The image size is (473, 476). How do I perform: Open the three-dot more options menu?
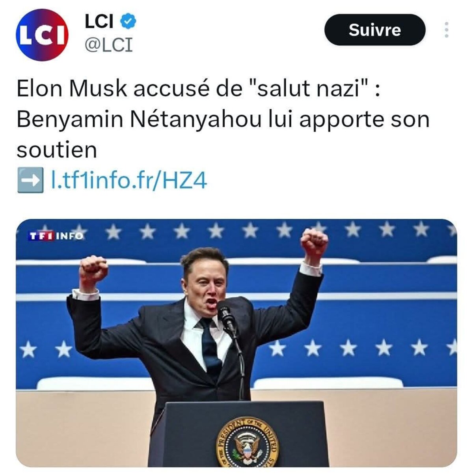[446, 30]
